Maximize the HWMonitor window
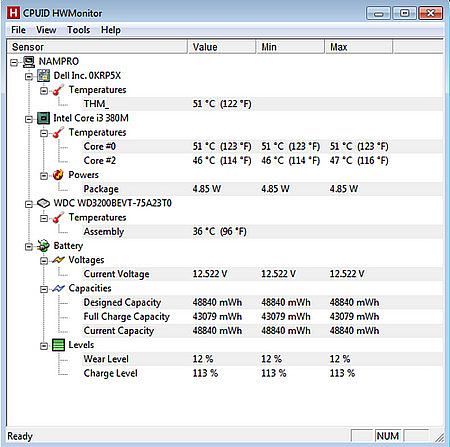 point(404,13)
